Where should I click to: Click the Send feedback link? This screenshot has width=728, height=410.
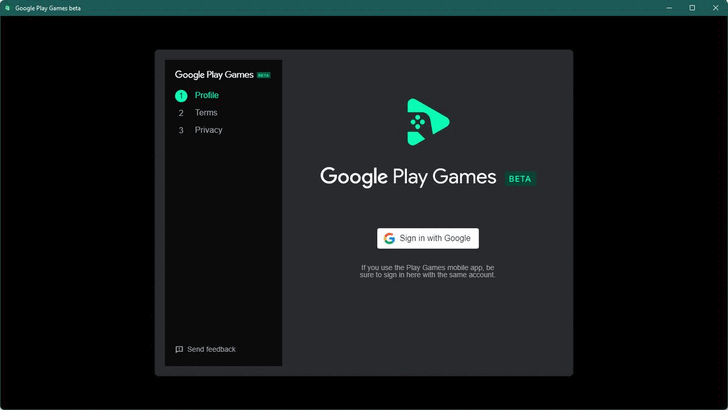pos(205,349)
